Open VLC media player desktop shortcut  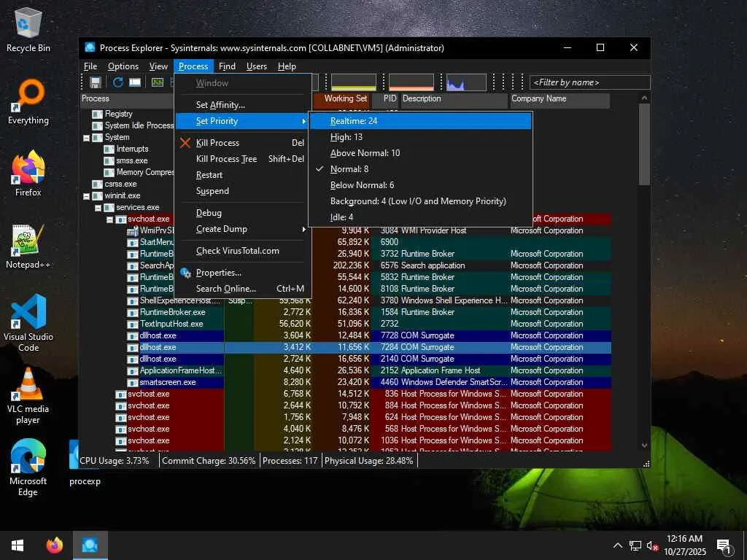tap(28, 395)
